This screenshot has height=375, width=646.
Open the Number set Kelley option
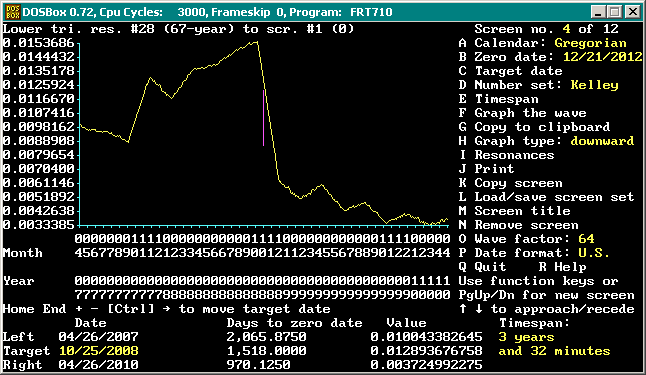[538, 85]
